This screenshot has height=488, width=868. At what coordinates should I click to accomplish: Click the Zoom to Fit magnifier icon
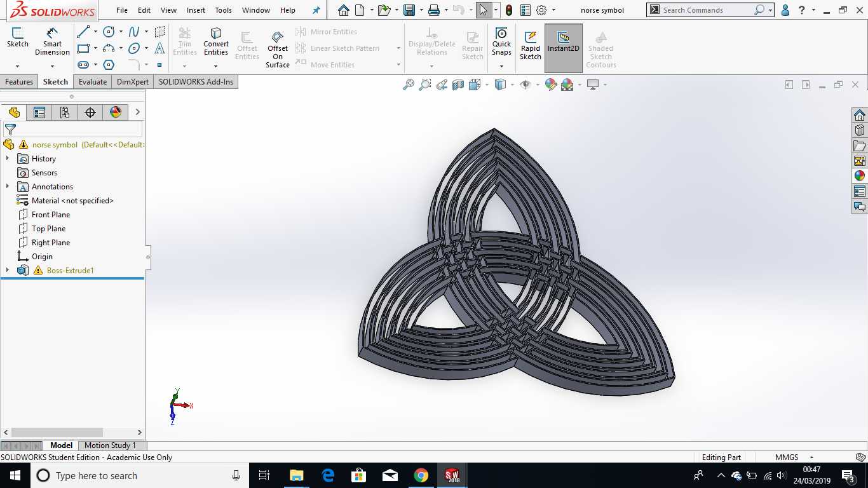(x=409, y=85)
